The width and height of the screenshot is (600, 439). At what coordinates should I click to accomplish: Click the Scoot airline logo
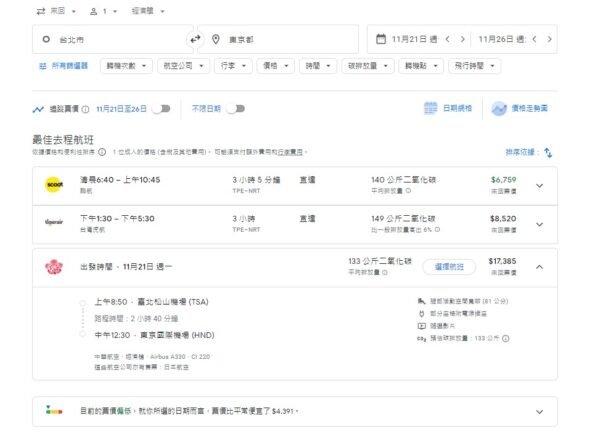(54, 185)
